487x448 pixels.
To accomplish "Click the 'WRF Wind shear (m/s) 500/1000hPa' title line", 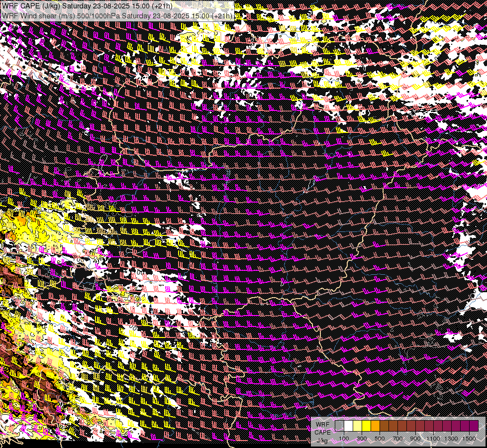I will pyautogui.click(x=117, y=16).
